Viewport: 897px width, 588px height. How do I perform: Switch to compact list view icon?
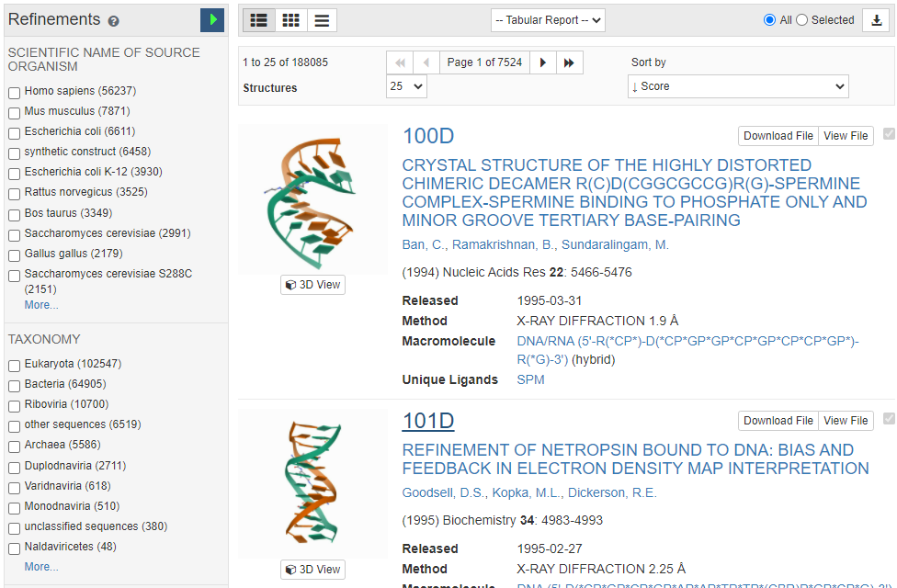[322, 20]
